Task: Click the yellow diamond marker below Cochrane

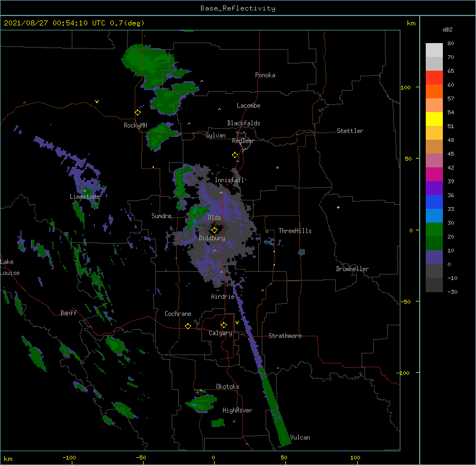Action: pyautogui.click(x=188, y=326)
